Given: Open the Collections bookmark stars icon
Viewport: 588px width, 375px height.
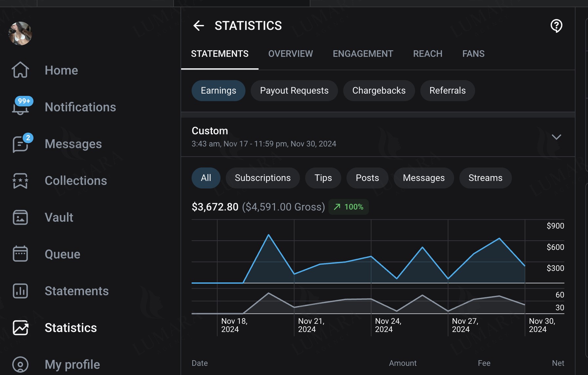Looking at the screenshot, I should [x=20, y=181].
